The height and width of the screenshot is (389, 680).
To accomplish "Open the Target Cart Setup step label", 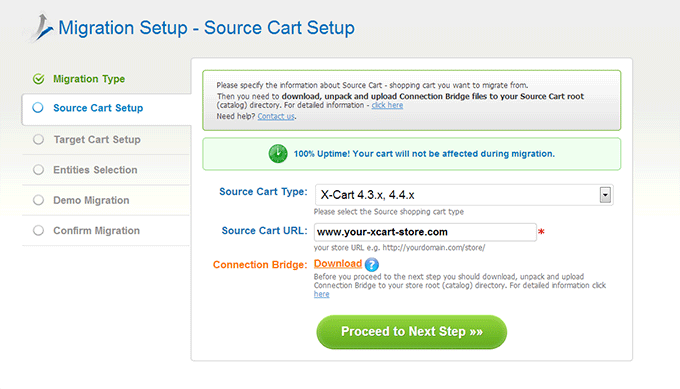I will 97,140.
